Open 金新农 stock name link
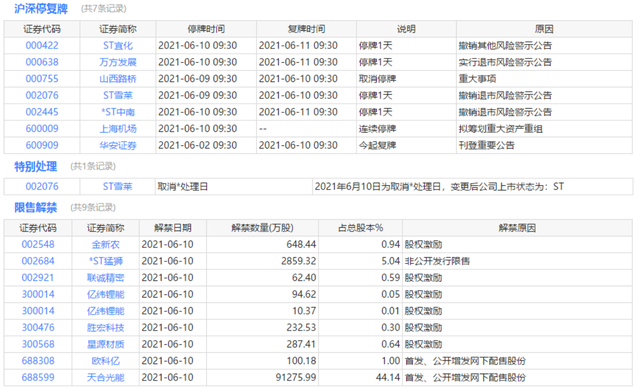 [106, 244]
